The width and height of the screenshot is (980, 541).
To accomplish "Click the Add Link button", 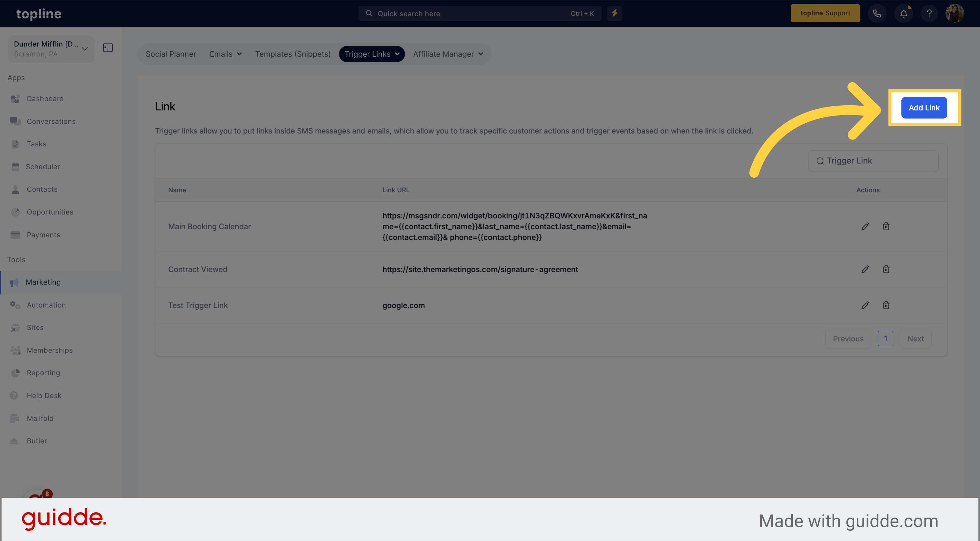I will (924, 107).
